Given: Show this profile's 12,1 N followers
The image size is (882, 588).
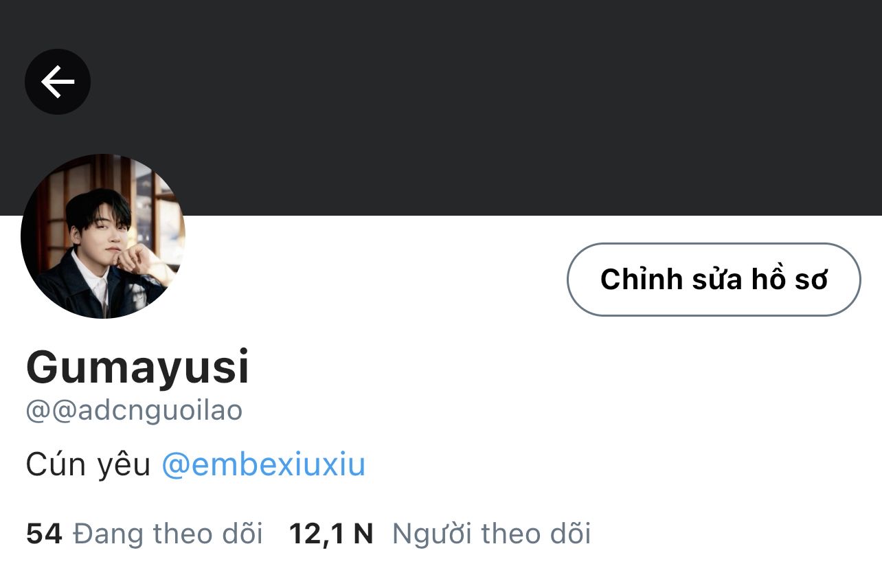Looking at the screenshot, I should click(440, 534).
